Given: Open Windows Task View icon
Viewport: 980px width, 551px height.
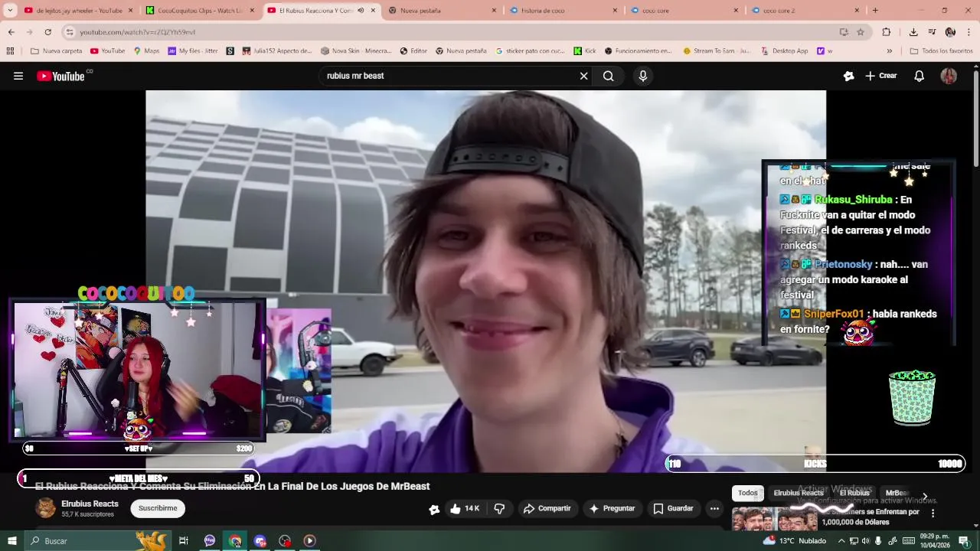Looking at the screenshot, I should pos(184,541).
